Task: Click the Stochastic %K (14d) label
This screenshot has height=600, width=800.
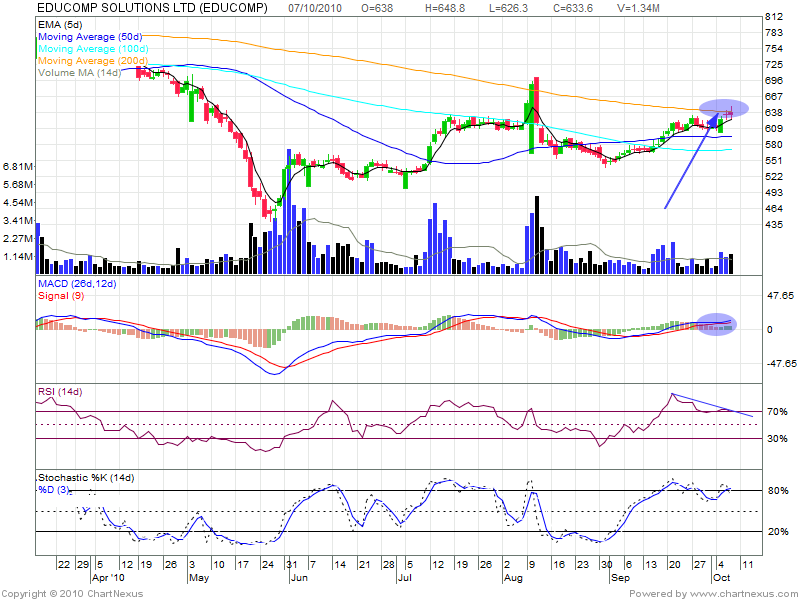Action: pyautogui.click(x=86, y=476)
